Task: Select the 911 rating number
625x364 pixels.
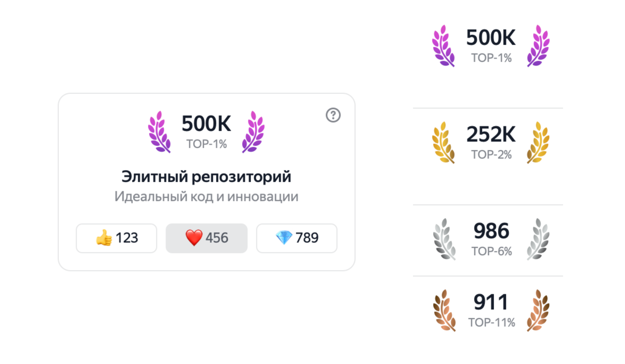Action: pyautogui.click(x=491, y=302)
